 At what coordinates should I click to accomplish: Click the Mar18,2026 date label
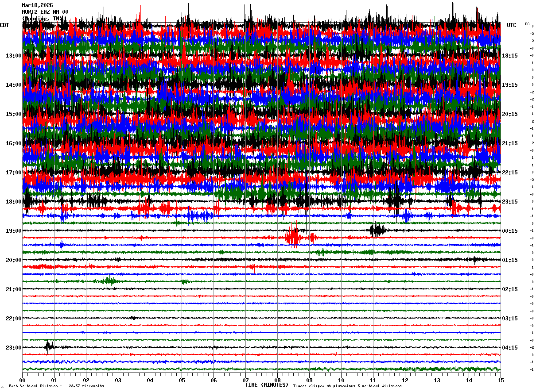click(x=37, y=5)
